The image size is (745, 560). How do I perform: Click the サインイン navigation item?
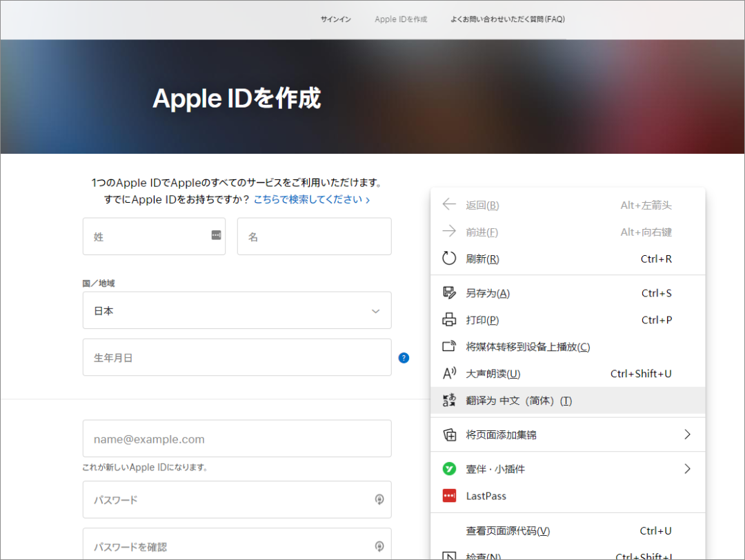(335, 19)
